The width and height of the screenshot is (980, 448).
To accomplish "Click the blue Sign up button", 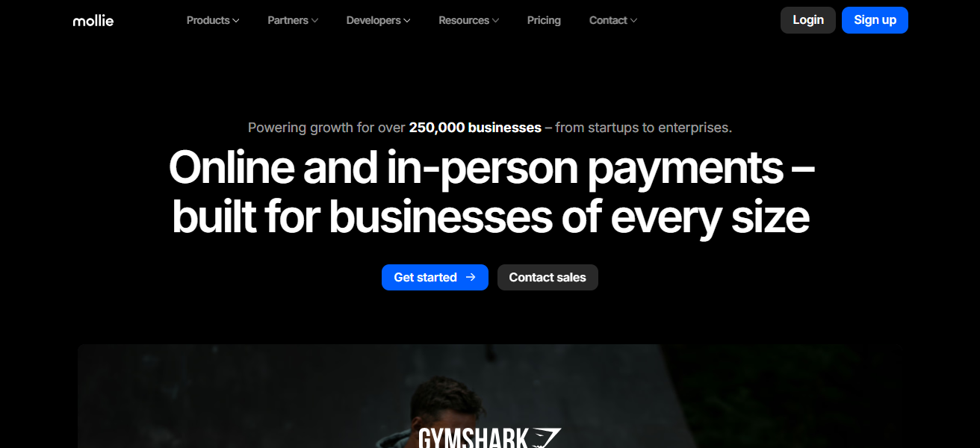I will tap(875, 20).
